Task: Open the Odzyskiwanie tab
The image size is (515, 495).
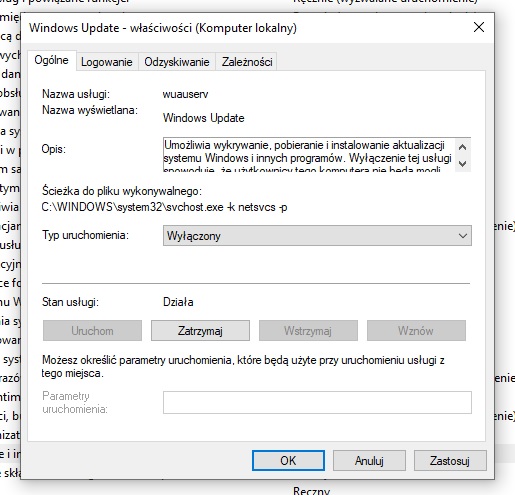Action: click(x=177, y=62)
